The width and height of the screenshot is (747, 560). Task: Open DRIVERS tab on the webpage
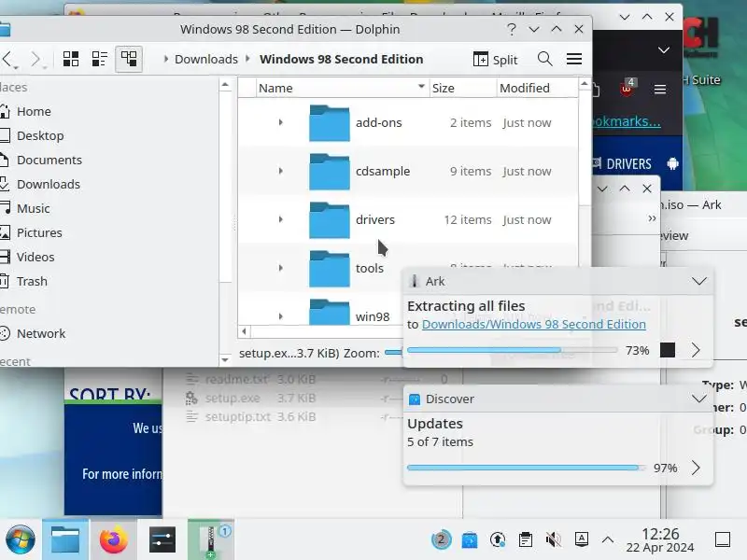pyautogui.click(x=623, y=164)
